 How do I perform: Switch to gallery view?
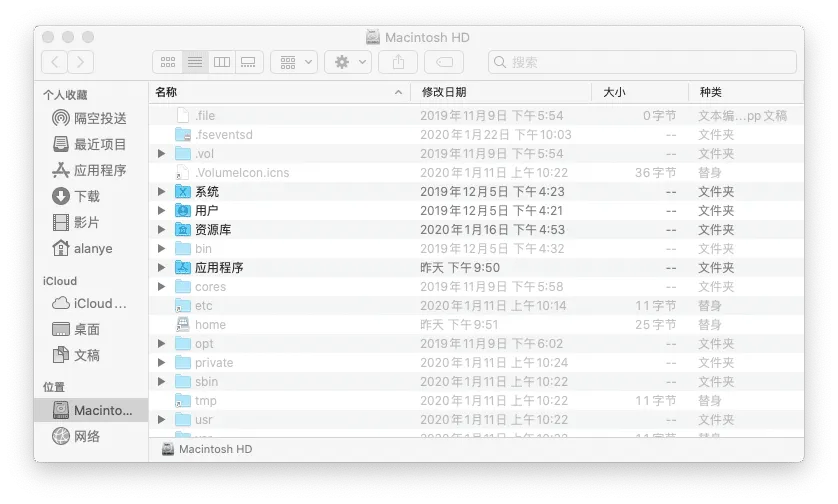click(x=249, y=62)
